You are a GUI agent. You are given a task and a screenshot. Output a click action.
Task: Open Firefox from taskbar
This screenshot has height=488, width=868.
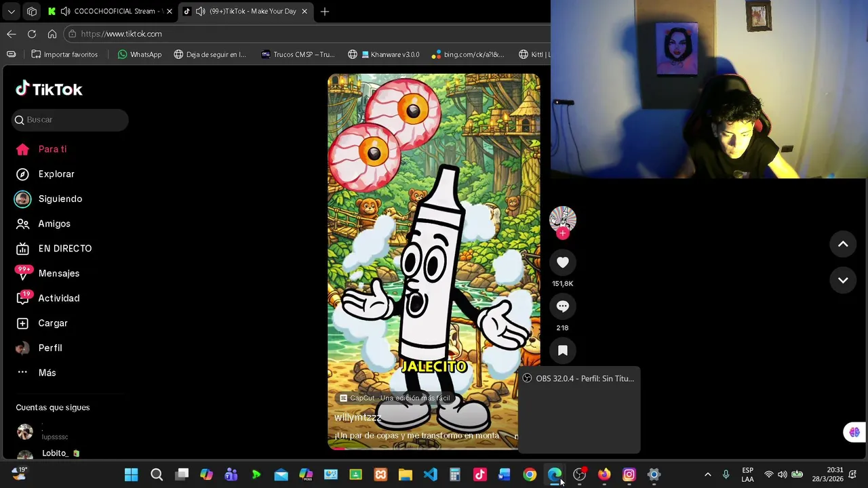(604, 475)
